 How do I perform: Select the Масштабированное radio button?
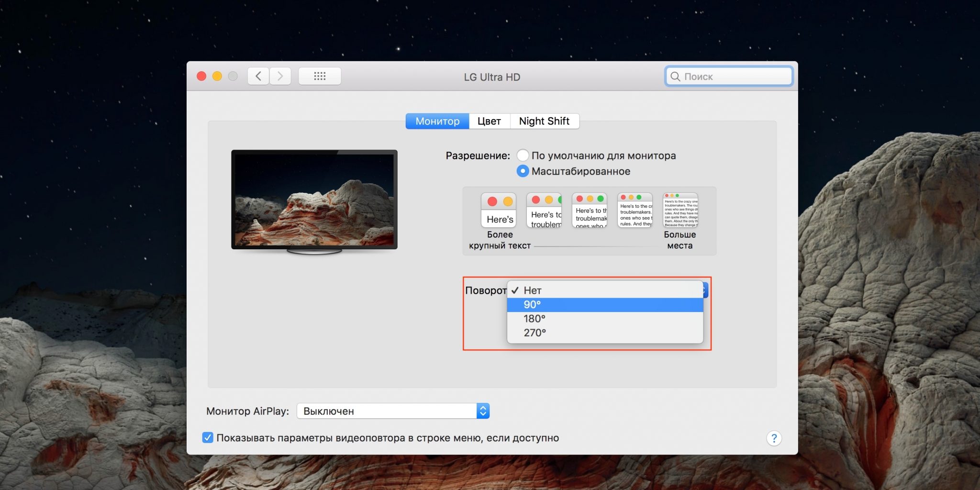pos(523,171)
